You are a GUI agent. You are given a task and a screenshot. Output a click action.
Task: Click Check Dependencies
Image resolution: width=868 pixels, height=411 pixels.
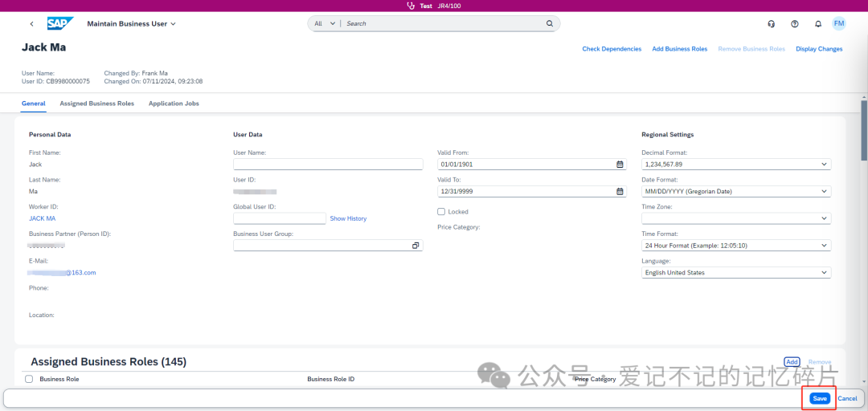(612, 49)
